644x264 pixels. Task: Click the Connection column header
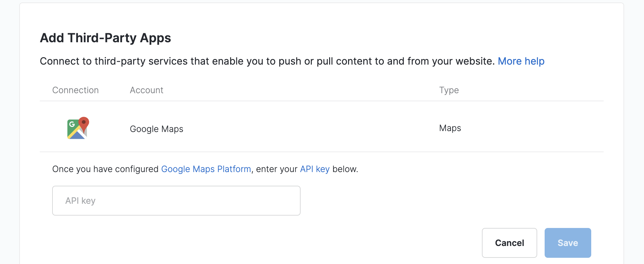click(x=75, y=90)
